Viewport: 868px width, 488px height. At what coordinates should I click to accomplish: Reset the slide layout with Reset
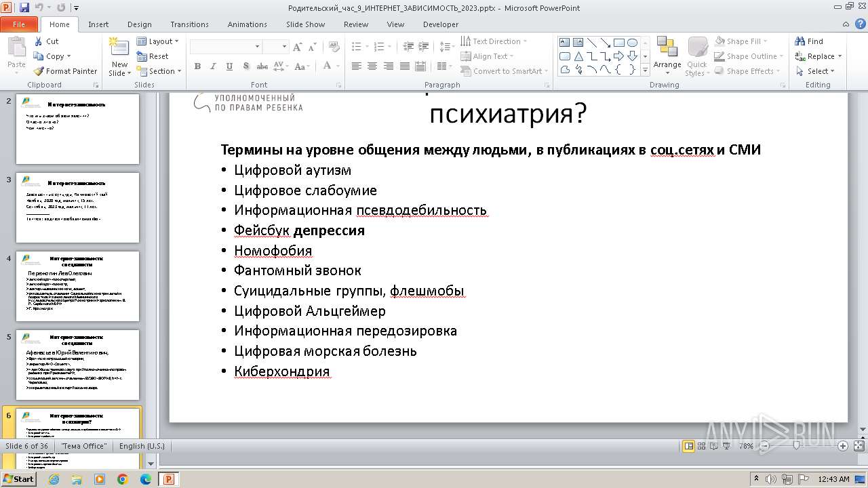[153, 56]
